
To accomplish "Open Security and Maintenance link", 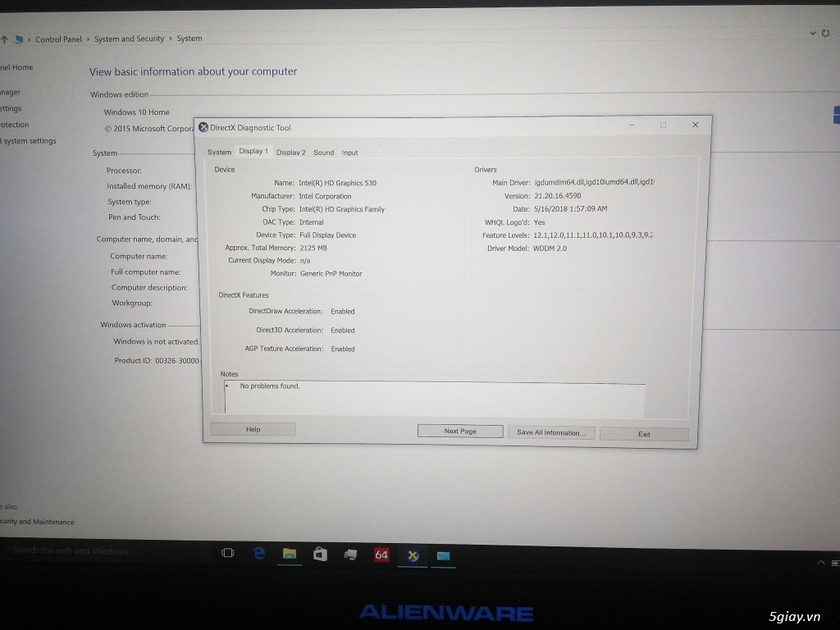I will pos(37,521).
